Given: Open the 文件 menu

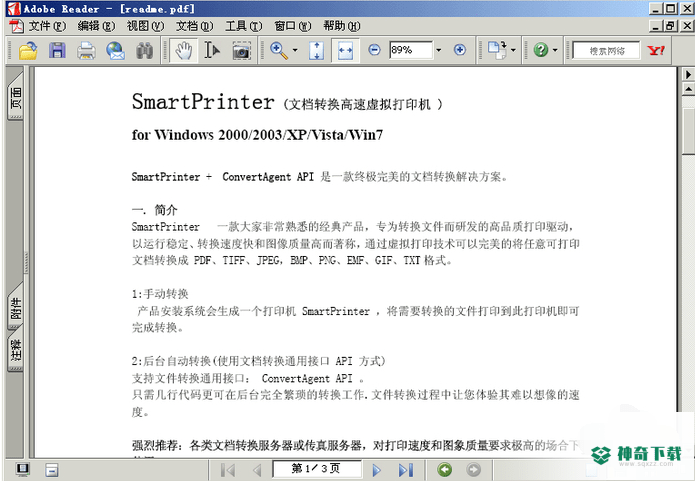Looking at the screenshot, I should [47, 26].
